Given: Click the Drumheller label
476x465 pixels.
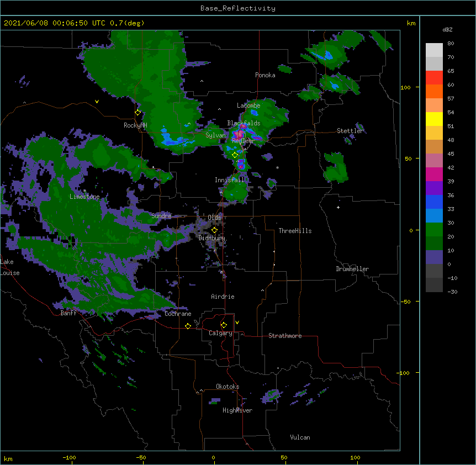Looking at the screenshot, I should (x=352, y=269).
